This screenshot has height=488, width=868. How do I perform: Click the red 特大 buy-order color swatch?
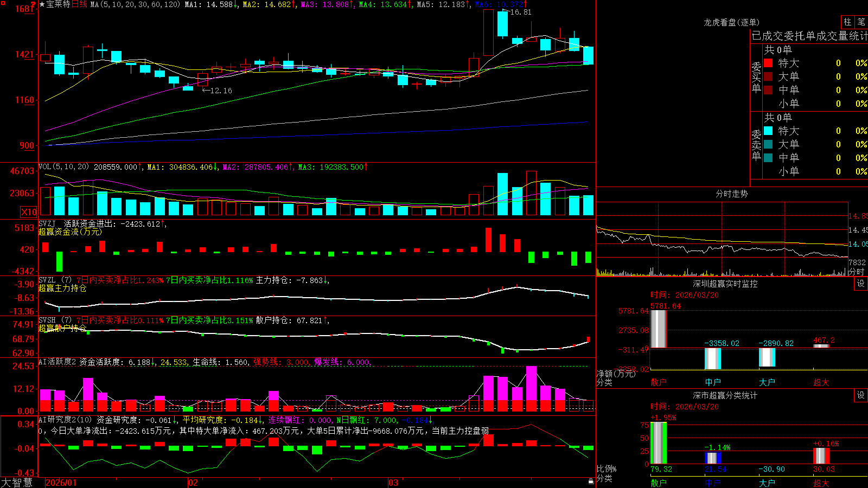[x=768, y=63]
